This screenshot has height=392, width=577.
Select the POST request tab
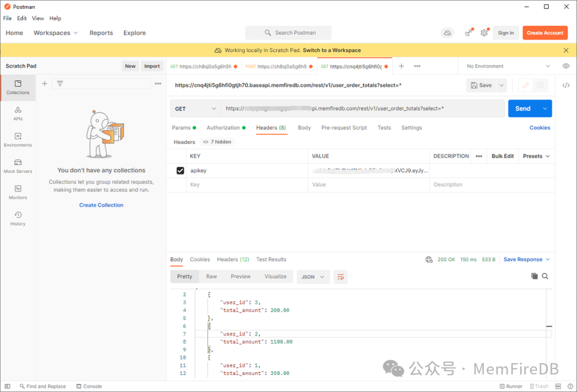click(x=278, y=67)
